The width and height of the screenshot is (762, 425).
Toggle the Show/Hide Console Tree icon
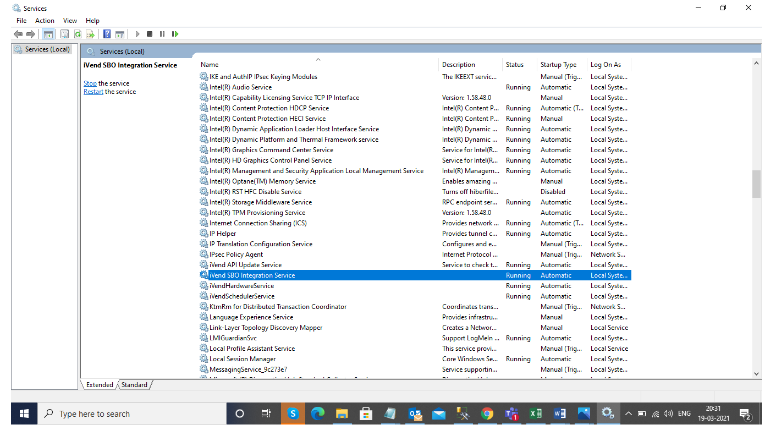pos(48,34)
